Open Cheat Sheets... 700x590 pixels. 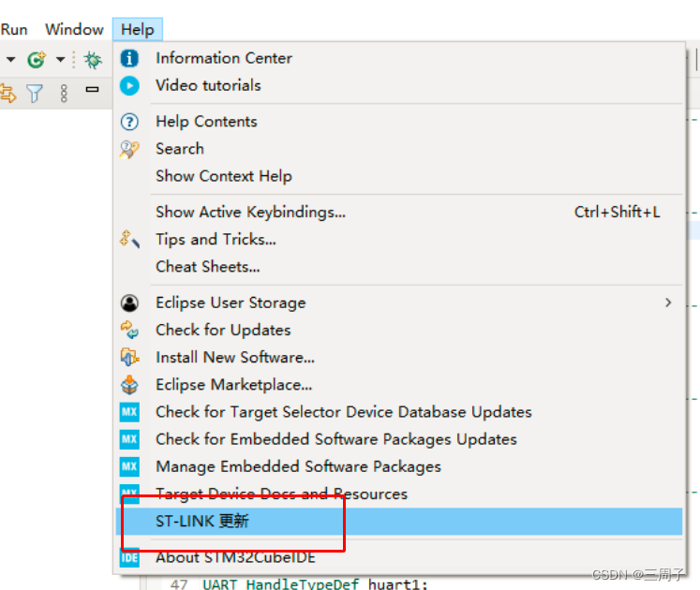pyautogui.click(x=399, y=267)
